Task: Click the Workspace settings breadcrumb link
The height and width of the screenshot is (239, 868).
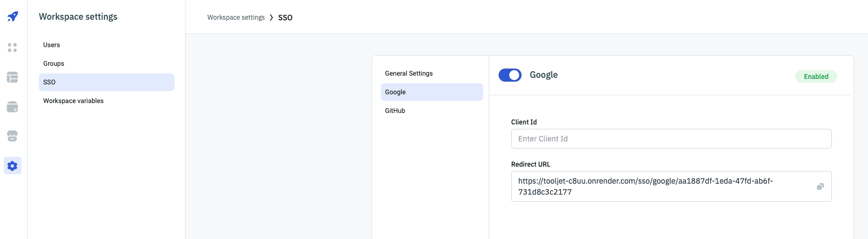Action: 236,18
